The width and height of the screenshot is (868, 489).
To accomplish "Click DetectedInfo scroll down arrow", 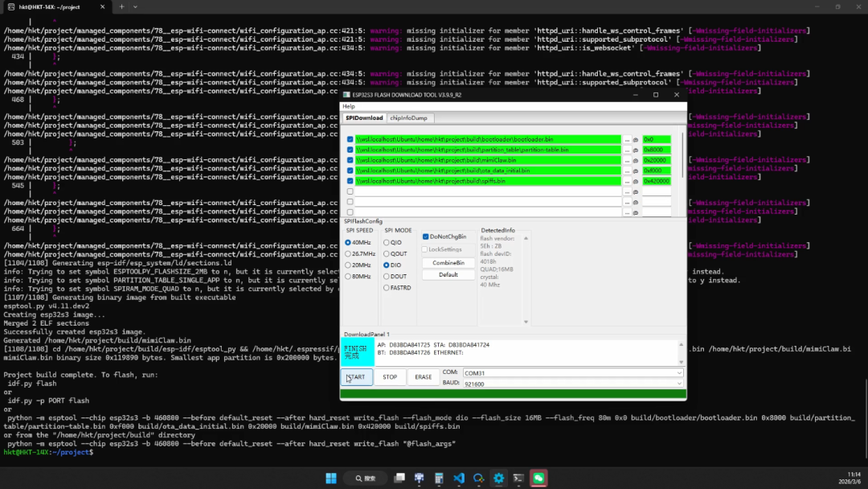I will pos(526,322).
